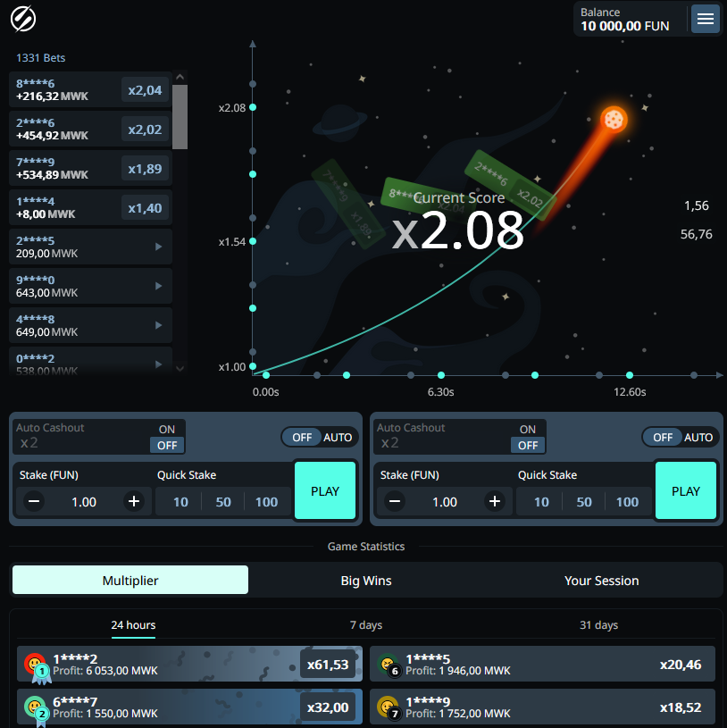Toggle the right panel Auto Cashout ON/OFF switch
This screenshot has height=728, width=727.
pyautogui.click(x=528, y=437)
